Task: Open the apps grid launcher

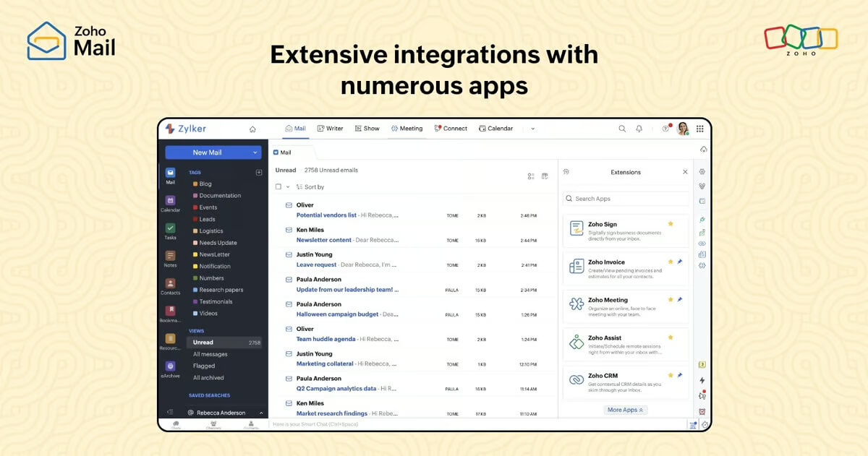Action: pyautogui.click(x=699, y=129)
